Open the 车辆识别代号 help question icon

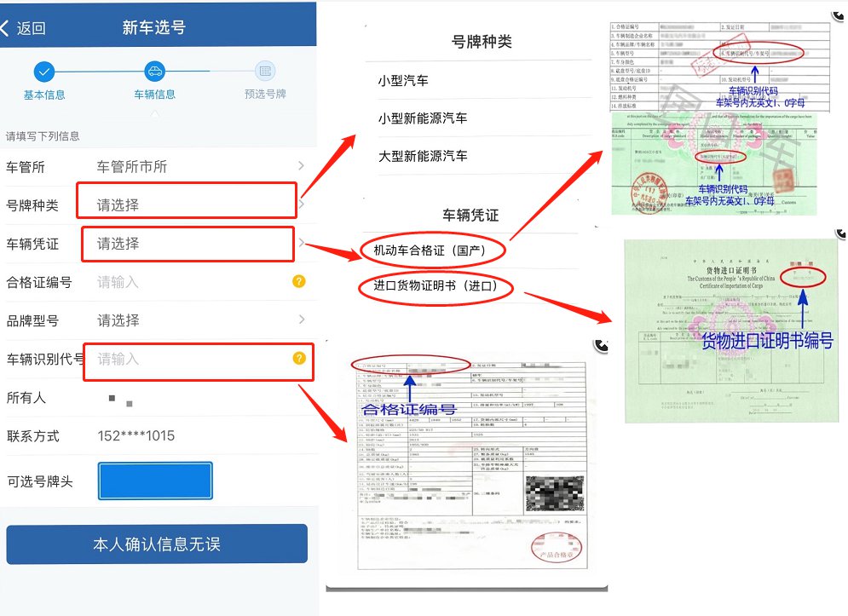coord(299,358)
